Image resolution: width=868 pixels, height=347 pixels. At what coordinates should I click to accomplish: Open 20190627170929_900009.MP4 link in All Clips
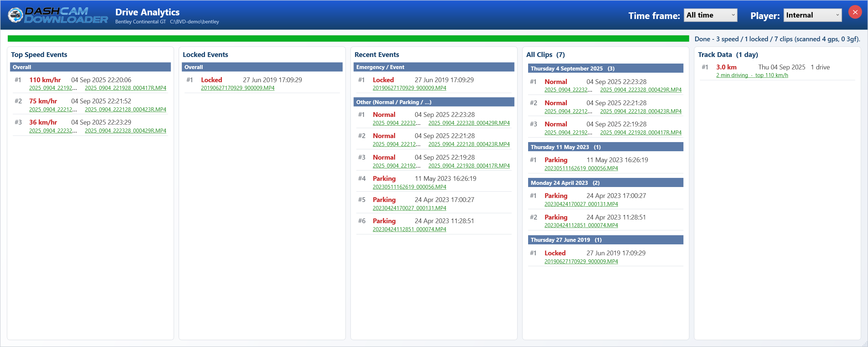[581, 262]
